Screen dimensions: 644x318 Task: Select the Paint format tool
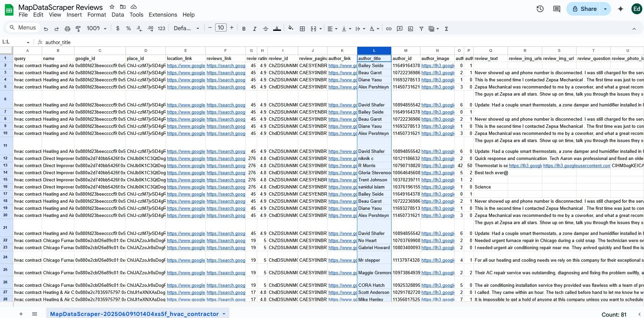coord(78,29)
